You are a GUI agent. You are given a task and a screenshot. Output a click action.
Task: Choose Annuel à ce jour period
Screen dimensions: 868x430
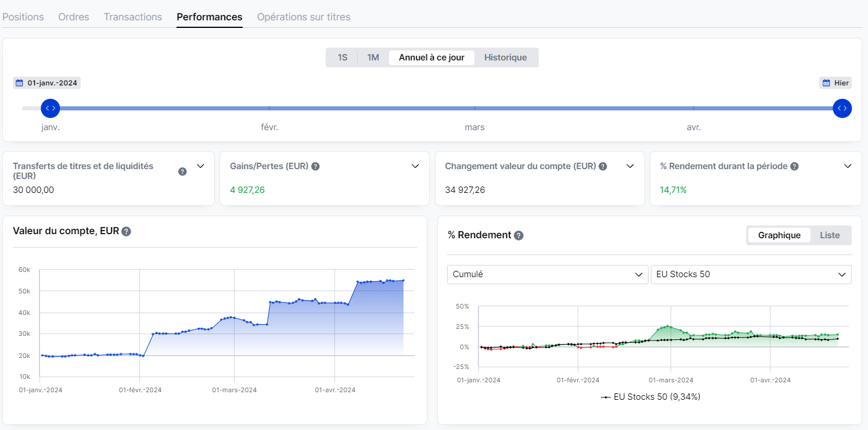(431, 58)
